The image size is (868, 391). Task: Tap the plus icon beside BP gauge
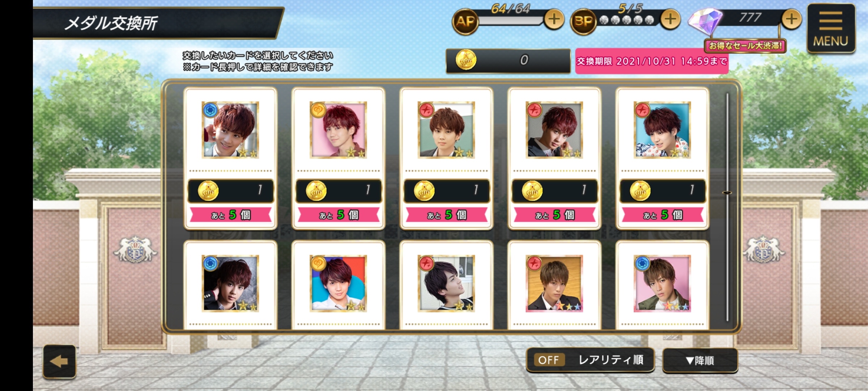click(x=670, y=20)
